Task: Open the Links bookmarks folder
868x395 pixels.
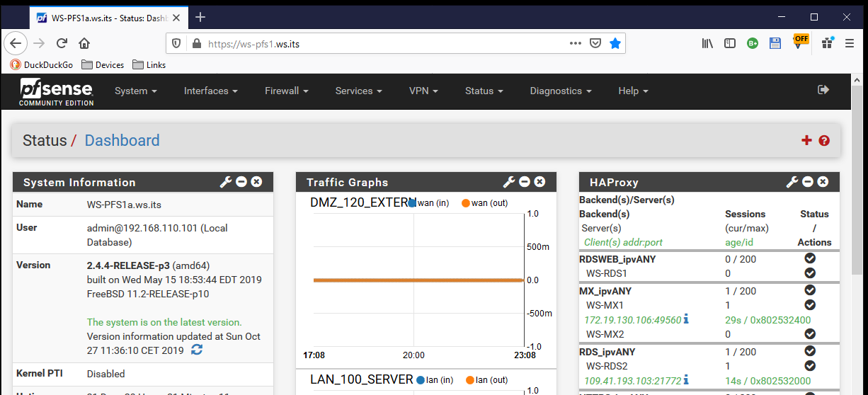Action: pos(149,64)
